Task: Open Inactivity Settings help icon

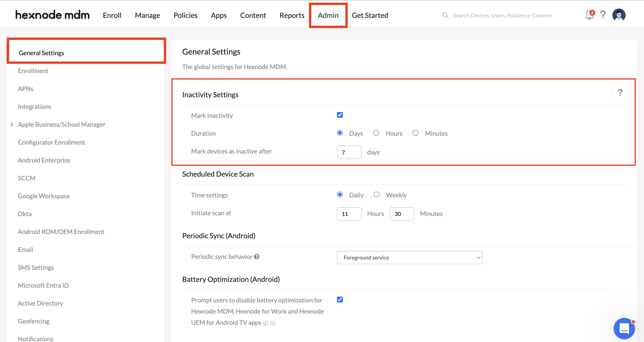Action: point(620,93)
